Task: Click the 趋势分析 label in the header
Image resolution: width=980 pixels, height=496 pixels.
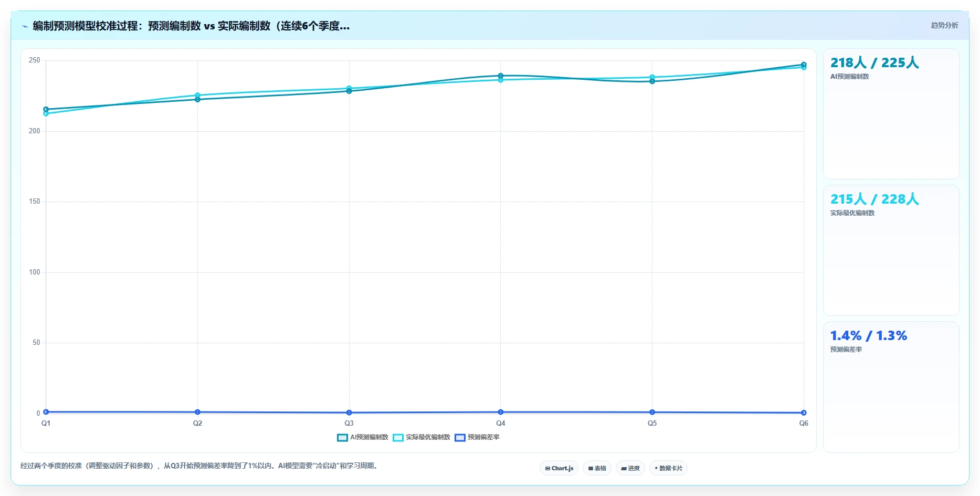Action: click(x=944, y=25)
